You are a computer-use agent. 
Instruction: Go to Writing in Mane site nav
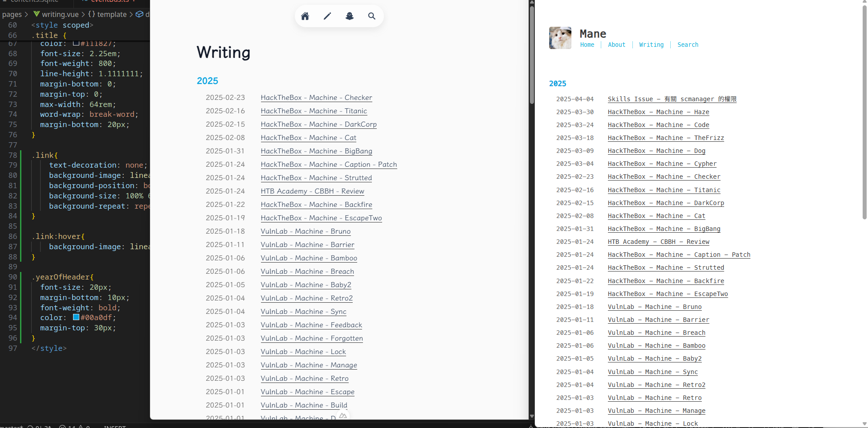pos(651,45)
